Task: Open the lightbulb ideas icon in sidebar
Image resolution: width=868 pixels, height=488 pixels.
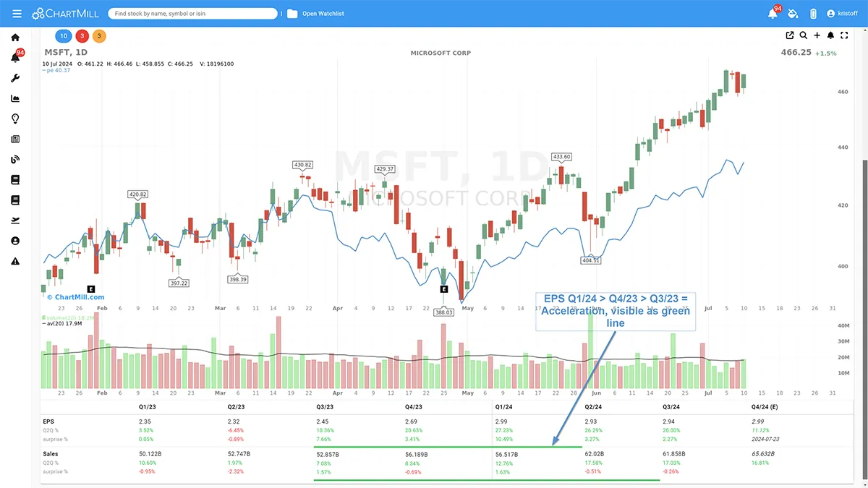Action: click(x=15, y=119)
